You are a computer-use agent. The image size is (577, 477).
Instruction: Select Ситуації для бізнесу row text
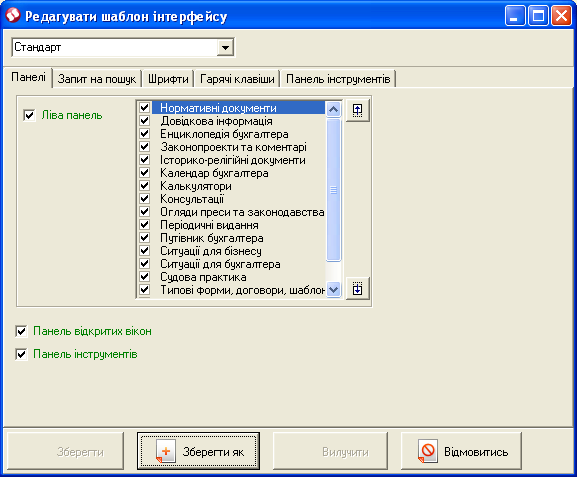point(211,251)
